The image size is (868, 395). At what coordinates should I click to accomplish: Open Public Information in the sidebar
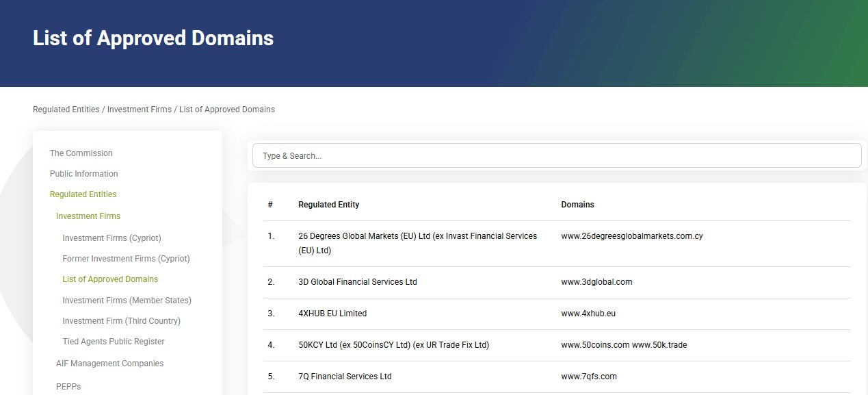(x=83, y=174)
